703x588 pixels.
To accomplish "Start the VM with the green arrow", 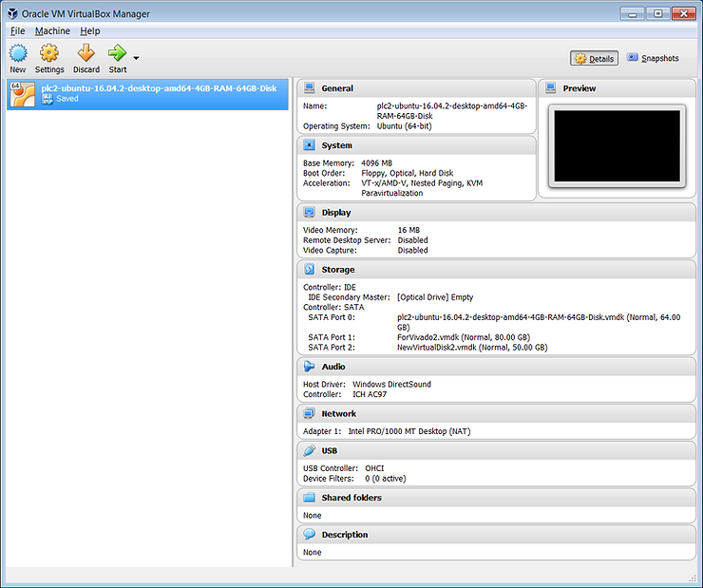I will coord(117,53).
